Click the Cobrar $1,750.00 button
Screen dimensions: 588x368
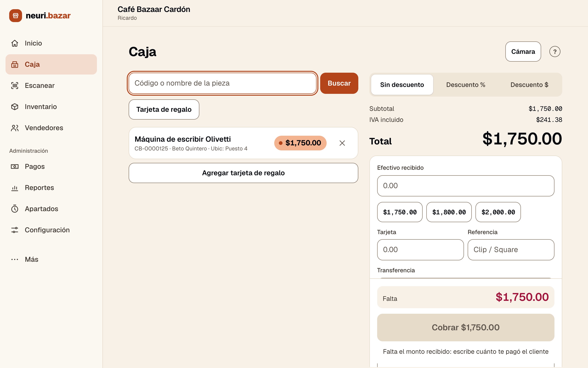466,327
